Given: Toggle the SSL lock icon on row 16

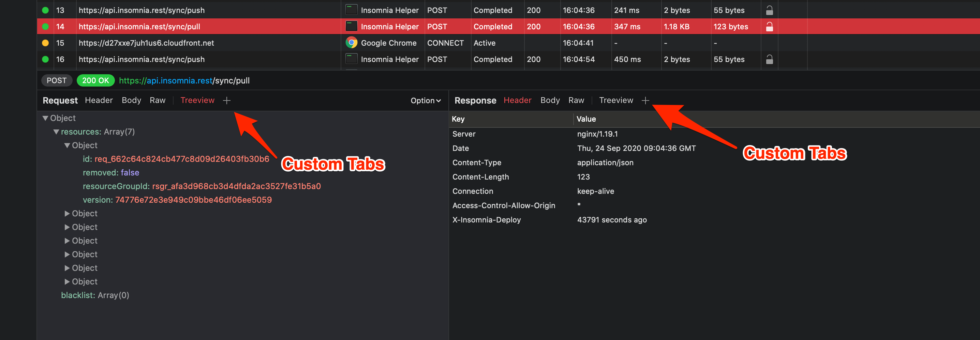Looking at the screenshot, I should tap(769, 59).
